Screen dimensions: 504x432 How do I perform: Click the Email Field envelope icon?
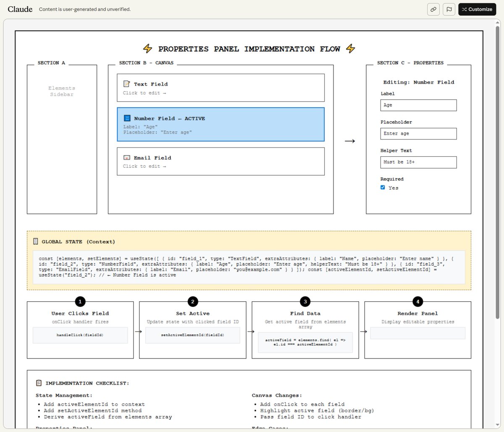coord(126,158)
